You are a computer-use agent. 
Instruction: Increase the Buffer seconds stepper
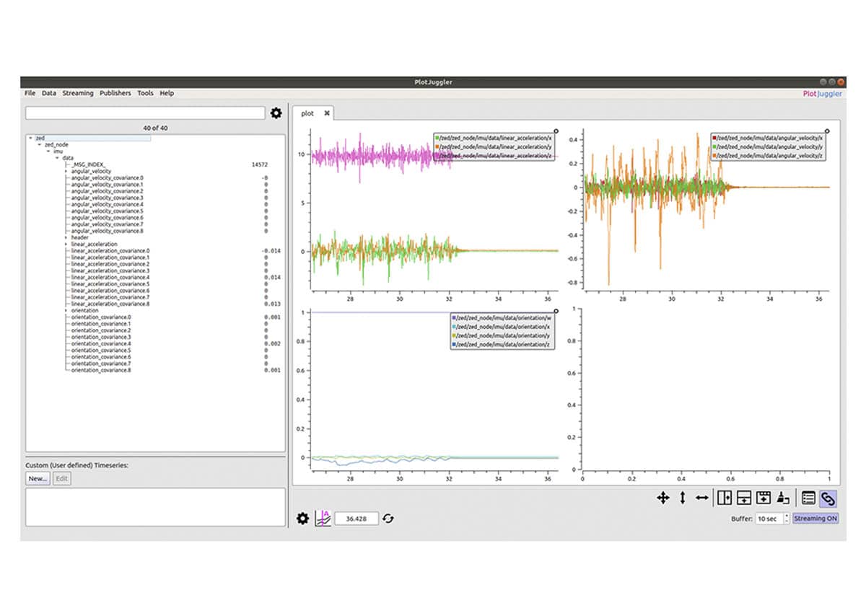[786, 516]
